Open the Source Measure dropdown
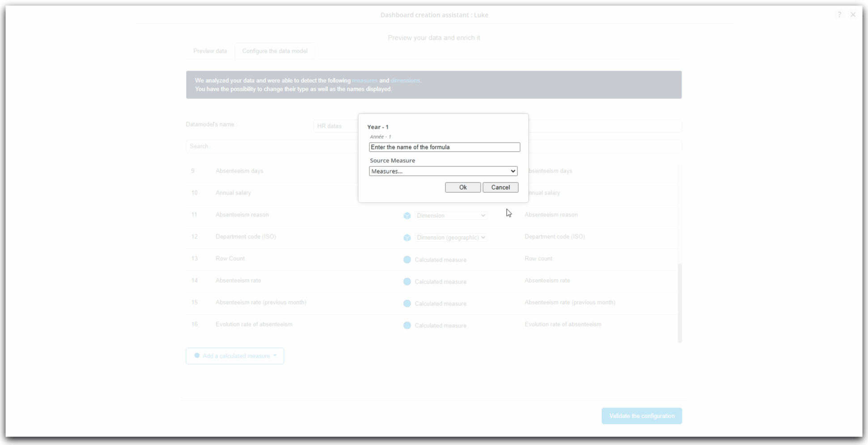 443,171
